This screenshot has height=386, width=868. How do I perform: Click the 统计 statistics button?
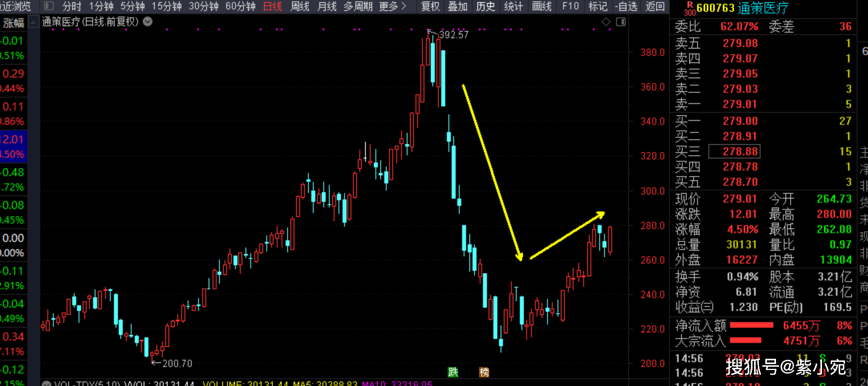point(513,6)
